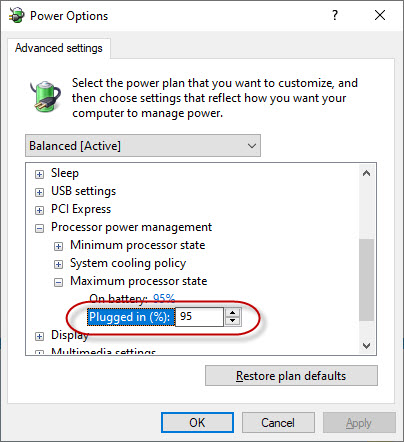Screen dimensions: 404x442
Task: Expand Minimum processor state node
Action: tap(58, 246)
